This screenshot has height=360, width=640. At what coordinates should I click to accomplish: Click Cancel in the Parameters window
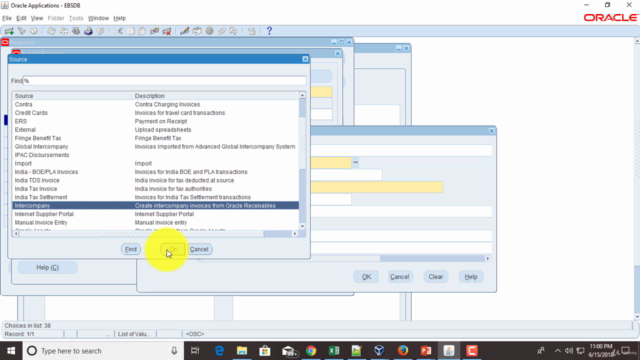coord(400,277)
